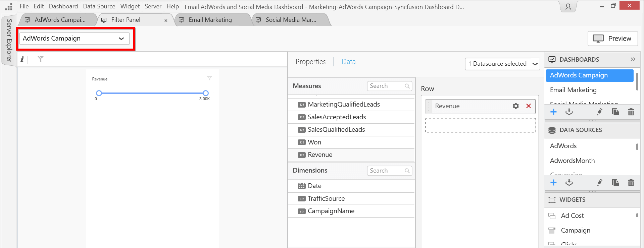This screenshot has width=644, height=248.
Task: Click the info icon above the canvas
Action: point(22,59)
